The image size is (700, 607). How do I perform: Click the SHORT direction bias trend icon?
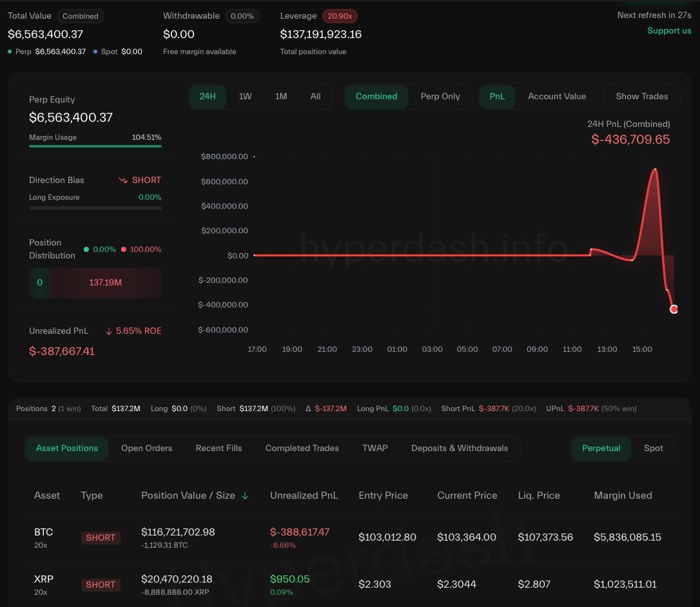point(123,180)
